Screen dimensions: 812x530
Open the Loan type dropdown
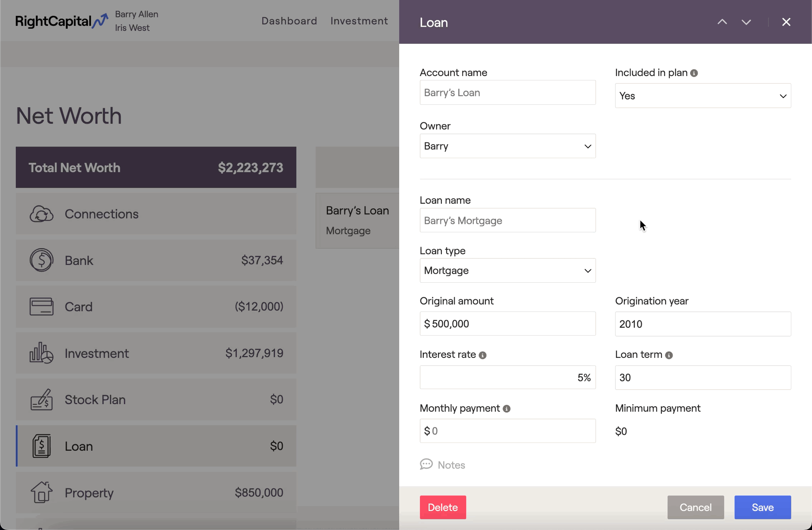[508, 270]
